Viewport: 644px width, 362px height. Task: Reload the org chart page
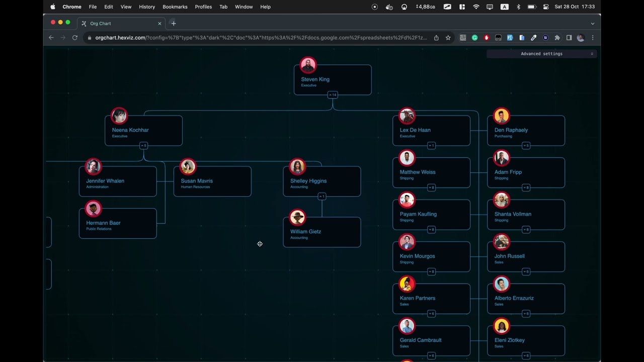[x=74, y=38]
